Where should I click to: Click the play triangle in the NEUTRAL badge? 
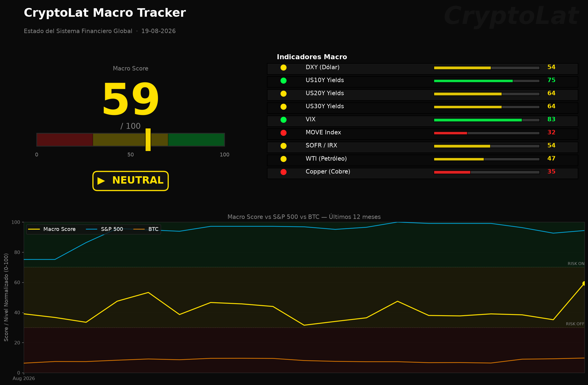pyautogui.click(x=101, y=181)
